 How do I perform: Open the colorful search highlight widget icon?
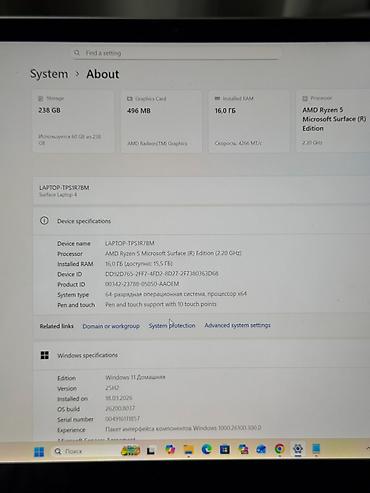click(130, 451)
